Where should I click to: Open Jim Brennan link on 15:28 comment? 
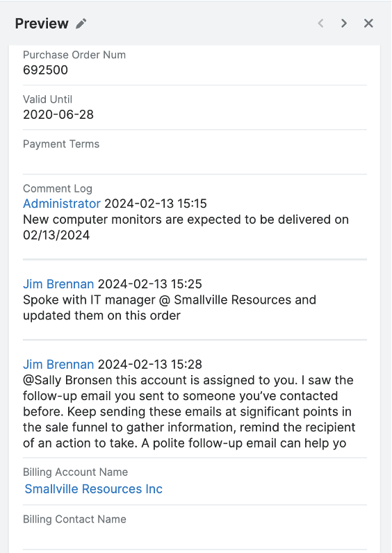(x=58, y=364)
